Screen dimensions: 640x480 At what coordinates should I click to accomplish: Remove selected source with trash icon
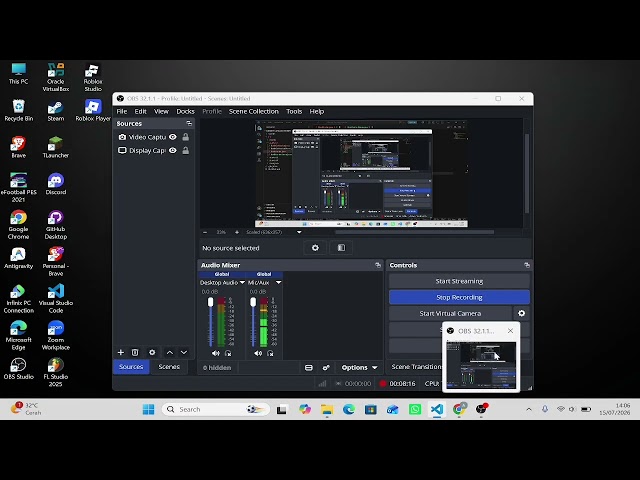[x=135, y=352]
